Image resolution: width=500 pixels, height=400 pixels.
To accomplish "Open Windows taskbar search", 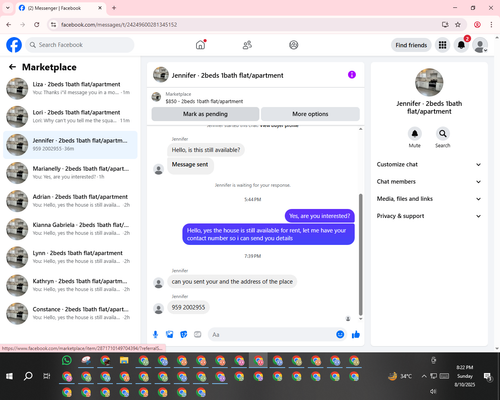I will (x=28, y=376).
